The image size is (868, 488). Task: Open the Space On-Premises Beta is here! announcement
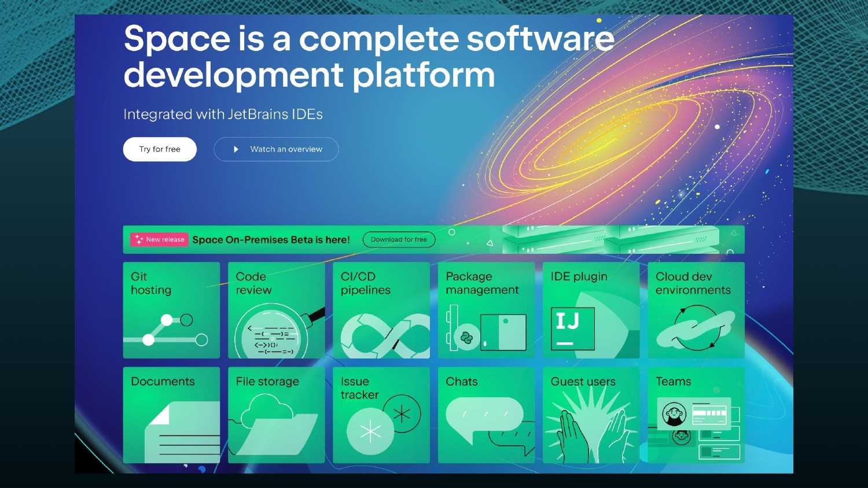click(x=271, y=239)
